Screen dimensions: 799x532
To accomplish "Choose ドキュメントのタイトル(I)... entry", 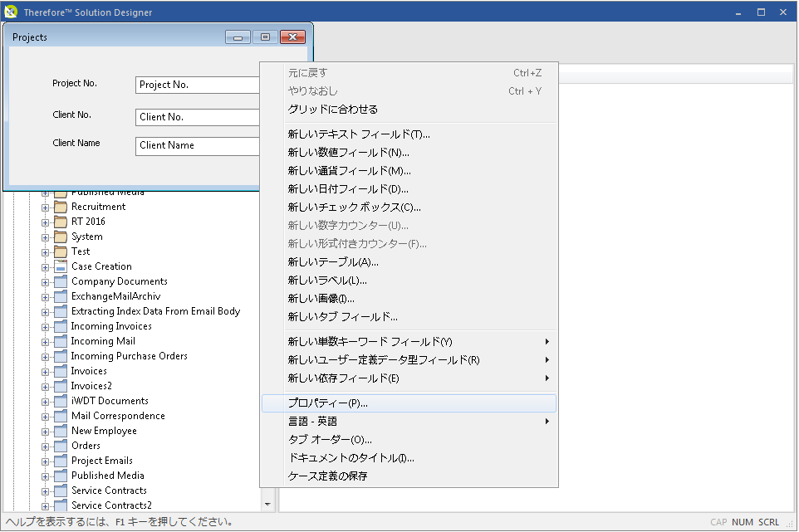I will (409, 458).
